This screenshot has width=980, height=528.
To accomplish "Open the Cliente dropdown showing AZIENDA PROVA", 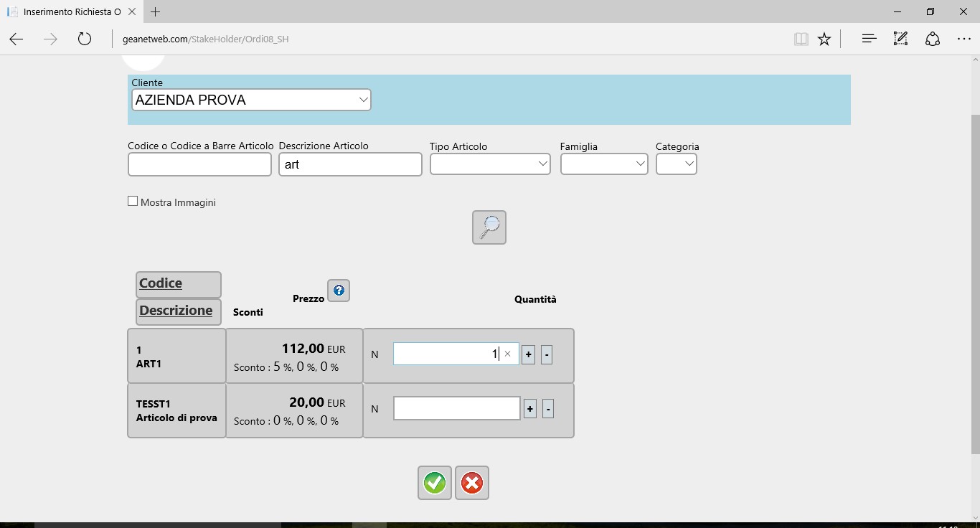I will pyautogui.click(x=251, y=100).
